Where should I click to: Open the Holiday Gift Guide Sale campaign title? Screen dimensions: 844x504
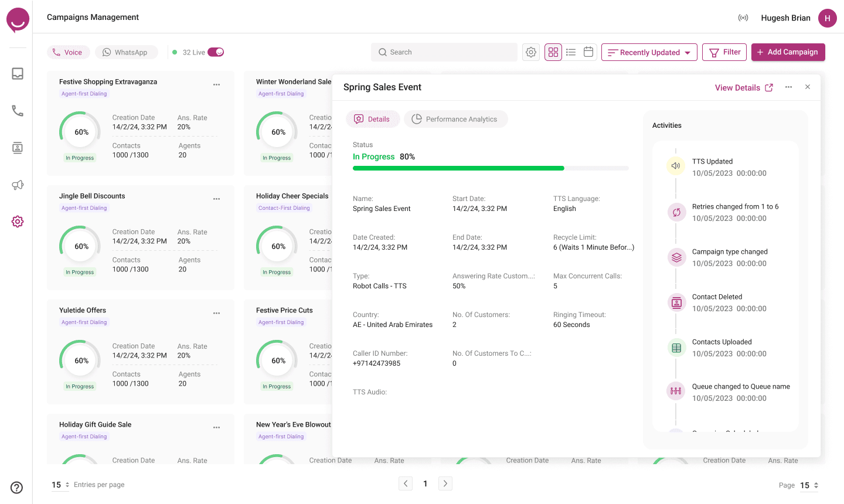96,425
